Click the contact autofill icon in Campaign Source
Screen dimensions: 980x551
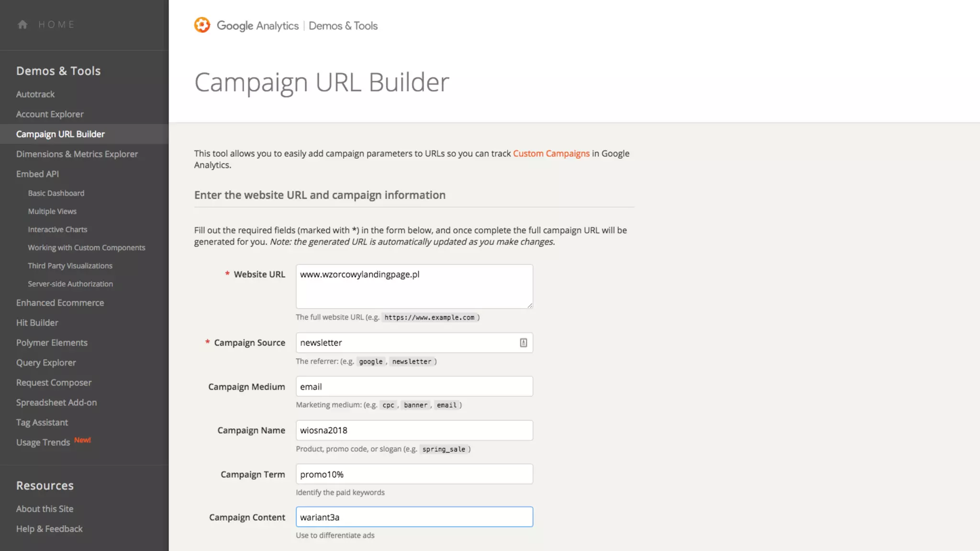(x=523, y=342)
